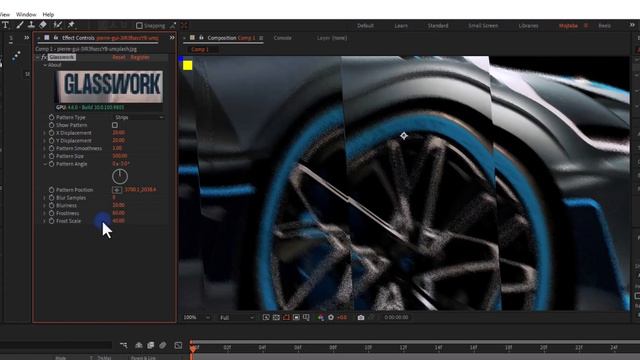Switch to the Standard workspace

[x=438, y=25]
